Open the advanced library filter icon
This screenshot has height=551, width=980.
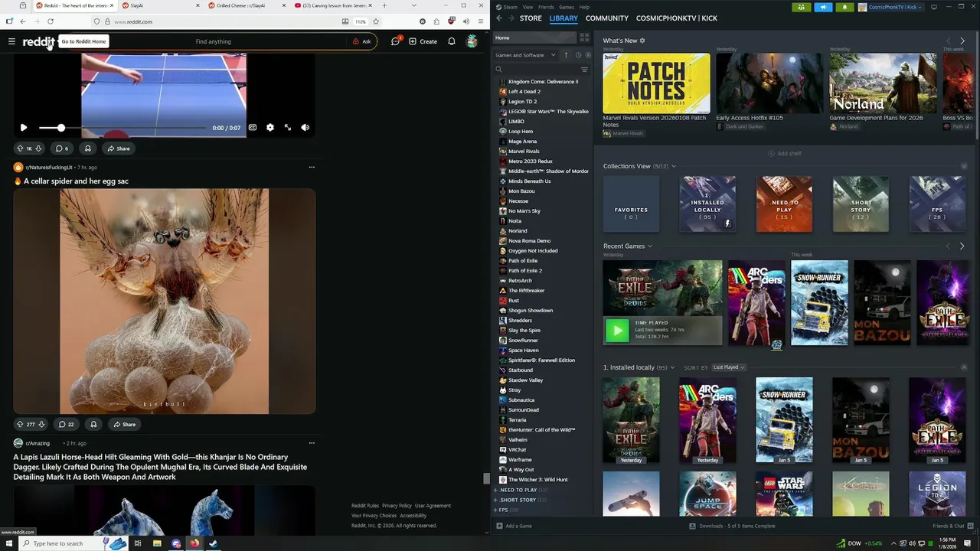pyautogui.click(x=584, y=70)
